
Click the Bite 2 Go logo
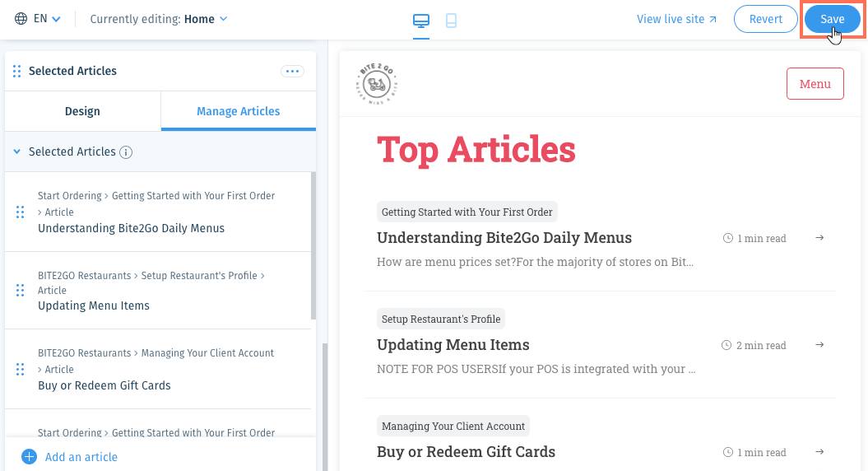(x=377, y=84)
